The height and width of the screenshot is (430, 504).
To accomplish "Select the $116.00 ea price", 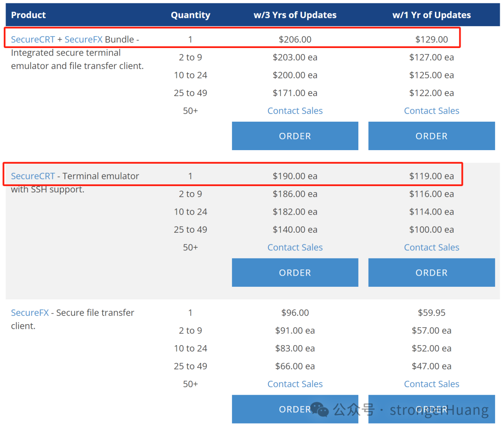I will coord(432,194).
